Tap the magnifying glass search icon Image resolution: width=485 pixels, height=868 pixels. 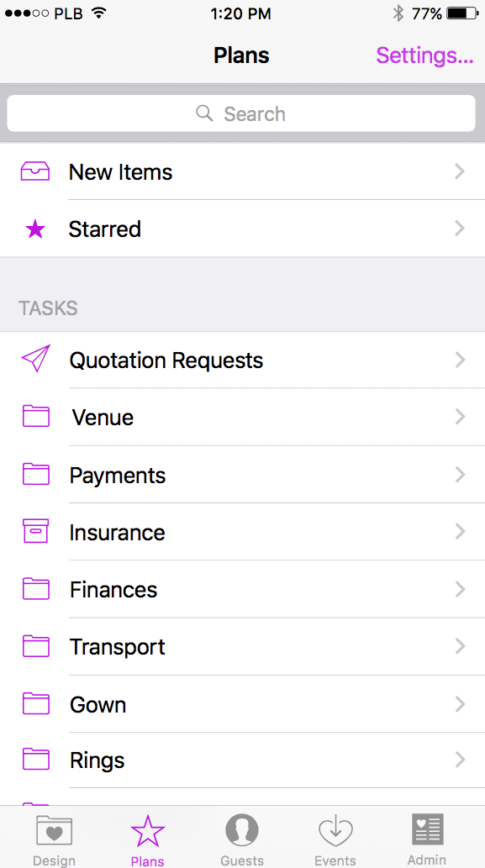point(204,113)
